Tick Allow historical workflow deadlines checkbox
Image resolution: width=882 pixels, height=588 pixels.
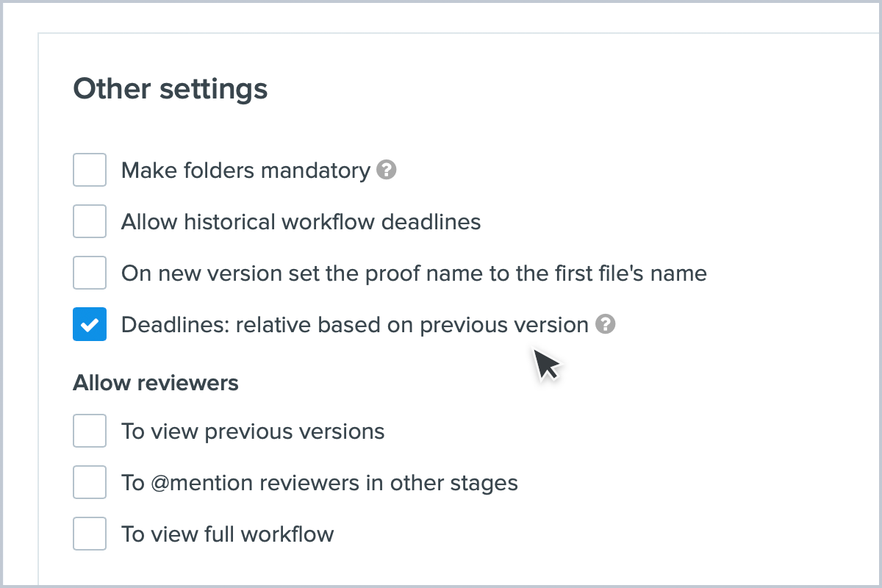pos(90,222)
